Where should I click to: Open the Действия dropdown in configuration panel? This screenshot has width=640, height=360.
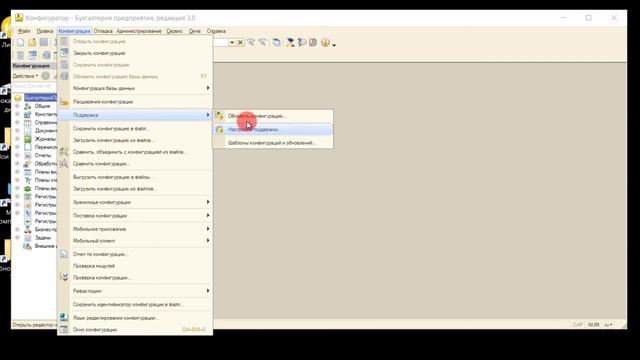click(25, 76)
